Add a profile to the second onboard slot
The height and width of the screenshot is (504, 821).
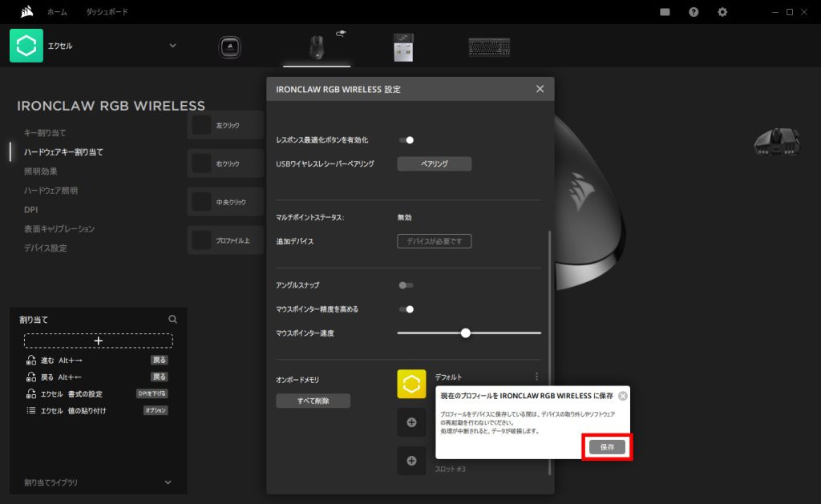click(x=411, y=422)
